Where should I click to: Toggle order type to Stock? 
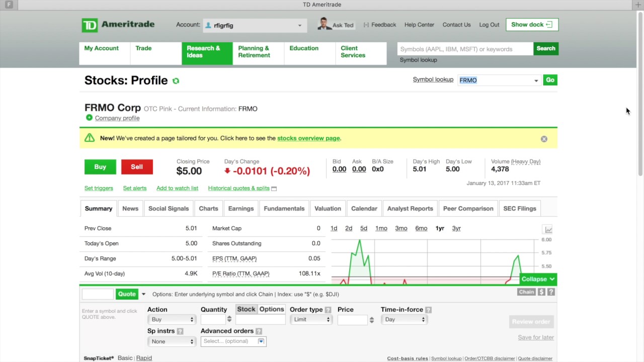246,309
